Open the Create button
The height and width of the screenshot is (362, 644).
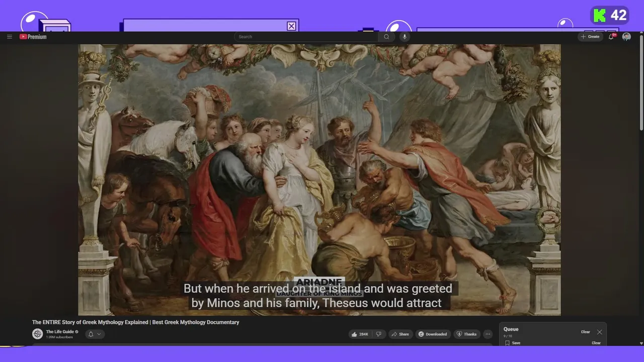590,37
